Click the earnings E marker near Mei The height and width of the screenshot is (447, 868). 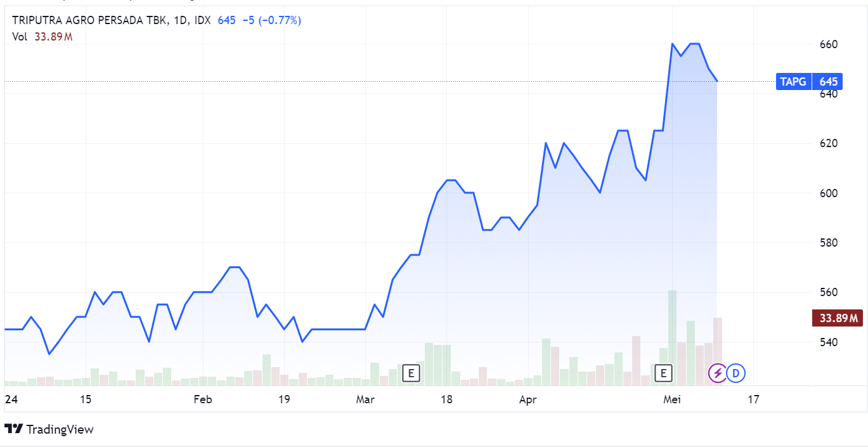tap(663, 373)
